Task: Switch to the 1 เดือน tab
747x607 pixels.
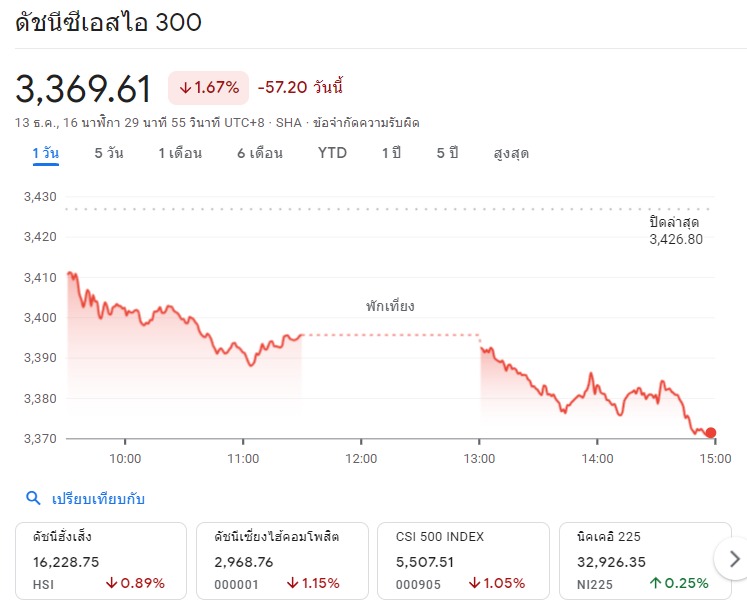Action: (x=180, y=153)
